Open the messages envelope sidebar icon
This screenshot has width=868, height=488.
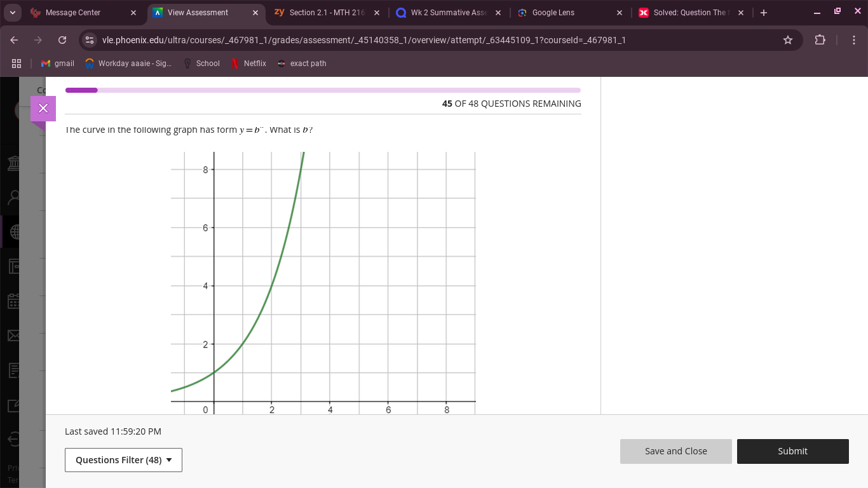[x=13, y=335]
